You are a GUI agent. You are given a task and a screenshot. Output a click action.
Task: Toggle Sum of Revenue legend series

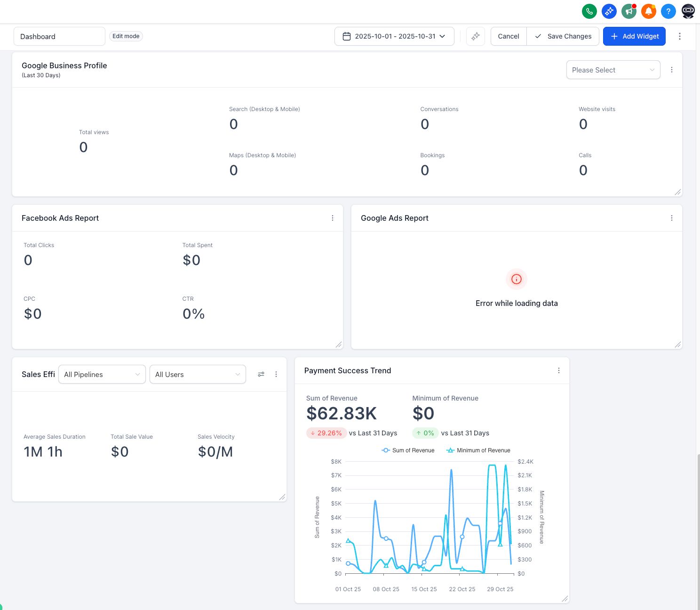click(408, 450)
